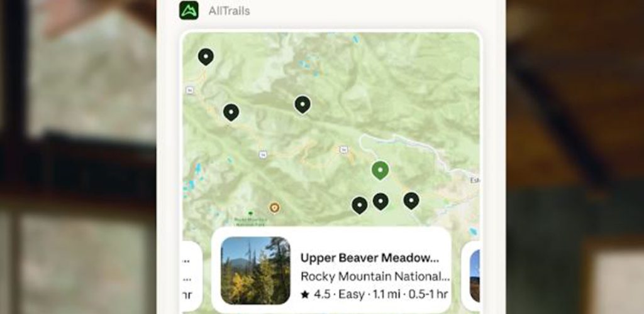
Task: Tap the AllTrails mountain logo icon
Action: click(189, 10)
